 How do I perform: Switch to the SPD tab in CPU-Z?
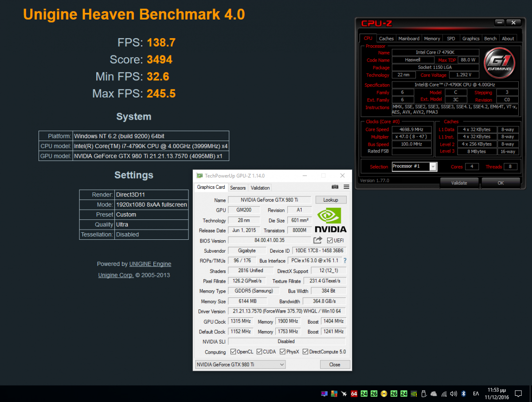tap(451, 39)
